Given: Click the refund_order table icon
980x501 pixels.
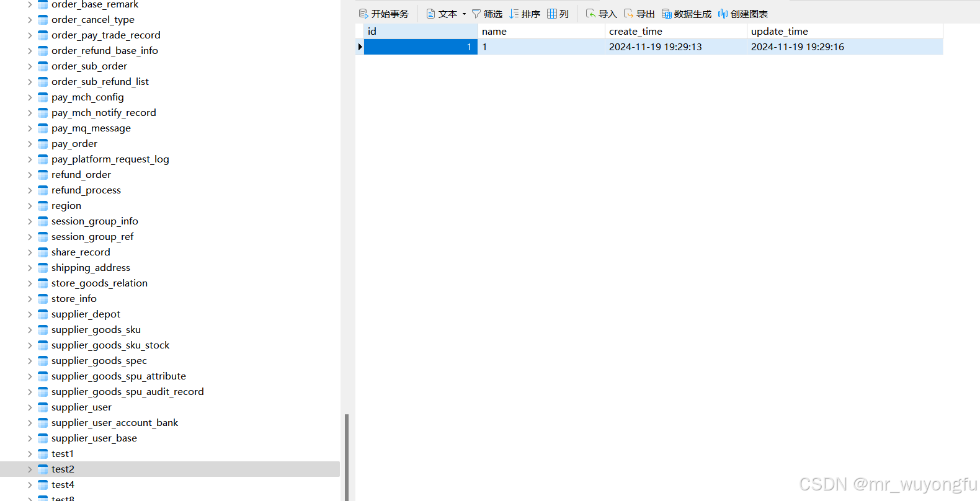Looking at the screenshot, I should click(43, 175).
